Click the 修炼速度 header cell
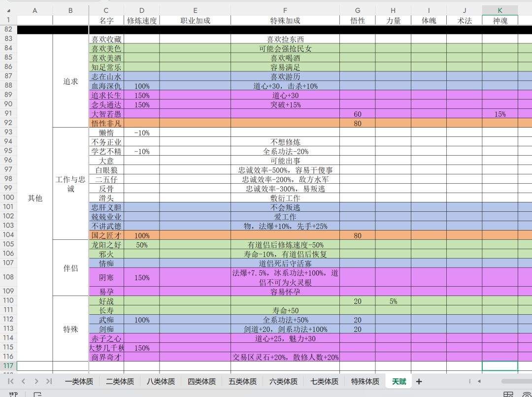Image resolution: width=532 pixels, height=397 pixels. click(x=142, y=20)
